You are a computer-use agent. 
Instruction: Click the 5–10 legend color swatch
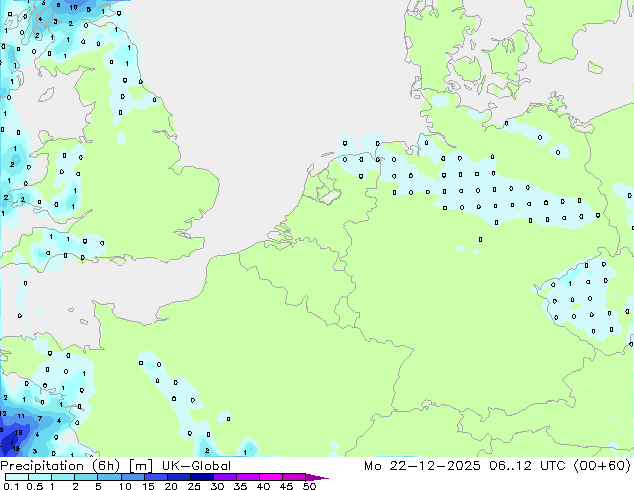click(x=109, y=477)
